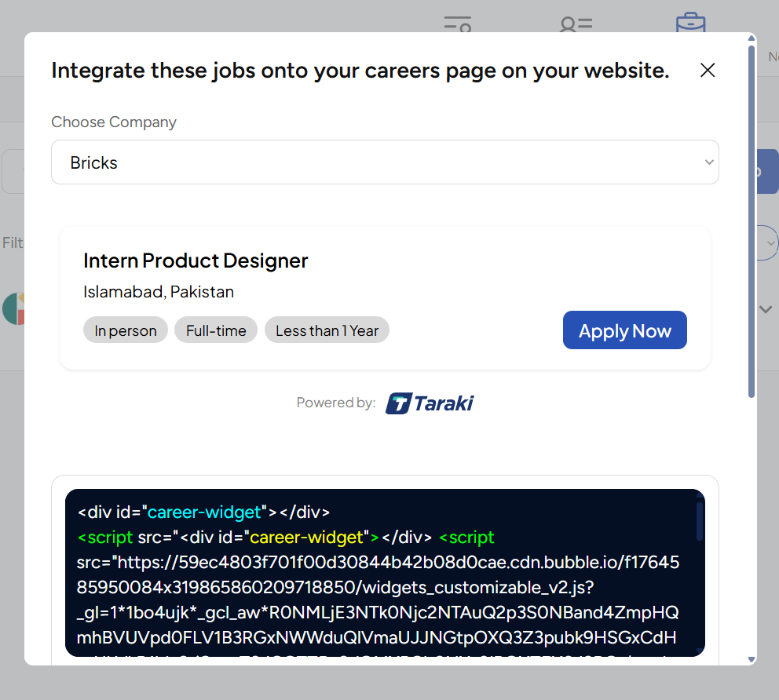The width and height of the screenshot is (779, 700).
Task: Click the dialog scrollbar up arrow
Action: (752, 38)
